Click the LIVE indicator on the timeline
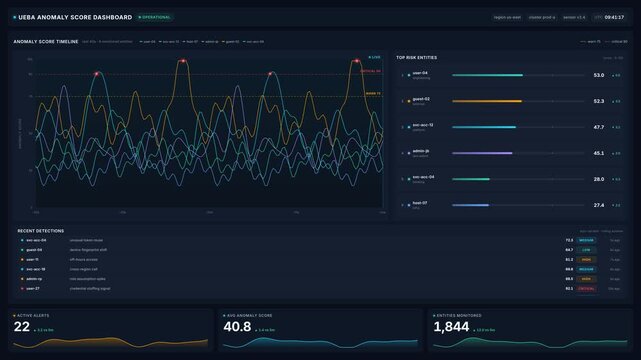Screen dimensions: 641x360 [374, 57]
